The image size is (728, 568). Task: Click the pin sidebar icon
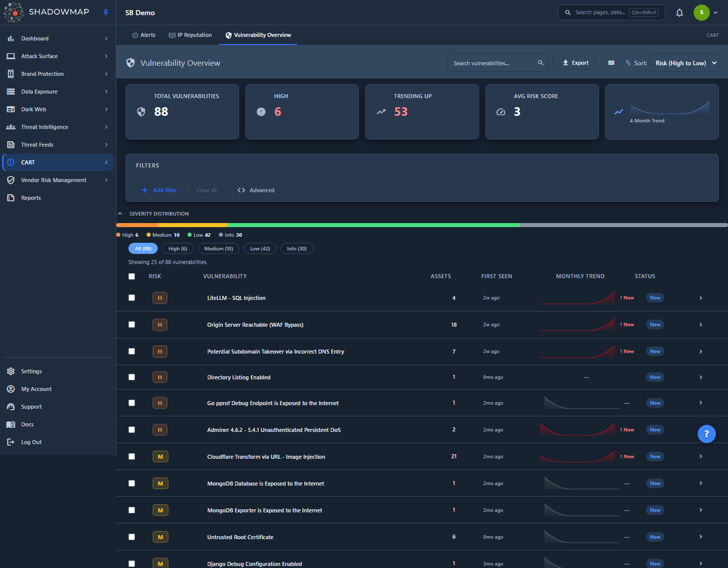coord(106,13)
